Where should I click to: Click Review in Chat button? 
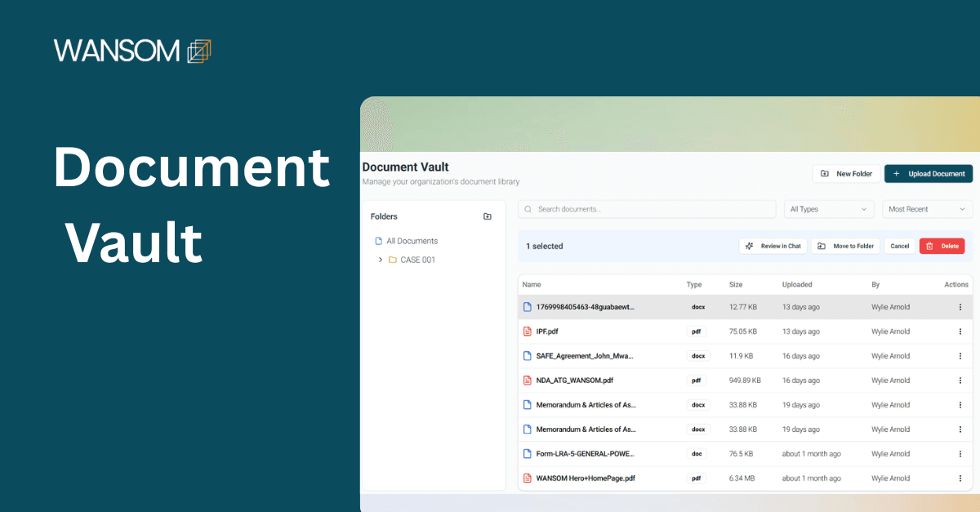(773, 246)
